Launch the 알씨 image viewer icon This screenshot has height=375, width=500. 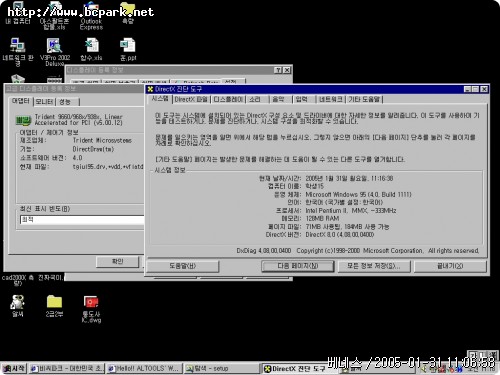click(x=17, y=305)
